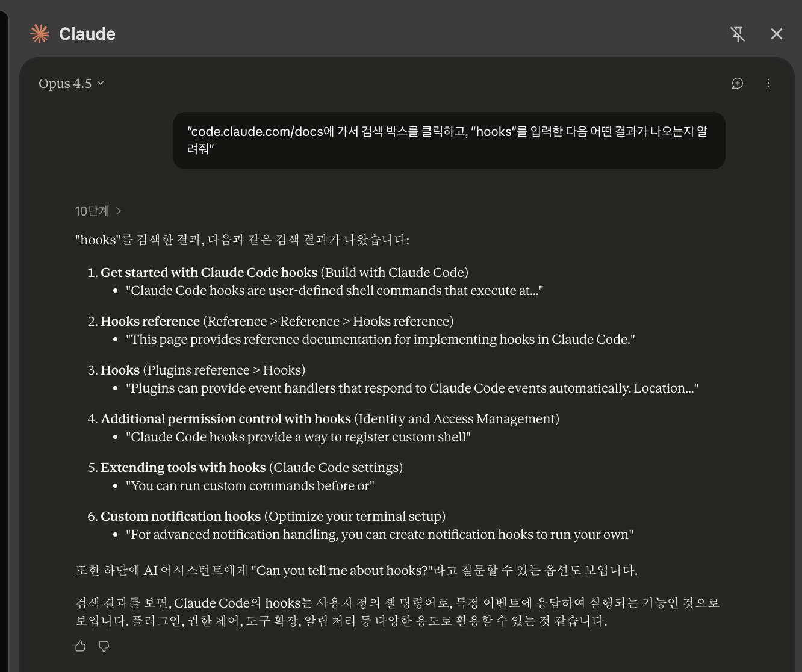The width and height of the screenshot is (802, 672).
Task: Click quote "Plugins can provide event handlers"
Action: pyautogui.click(x=412, y=388)
